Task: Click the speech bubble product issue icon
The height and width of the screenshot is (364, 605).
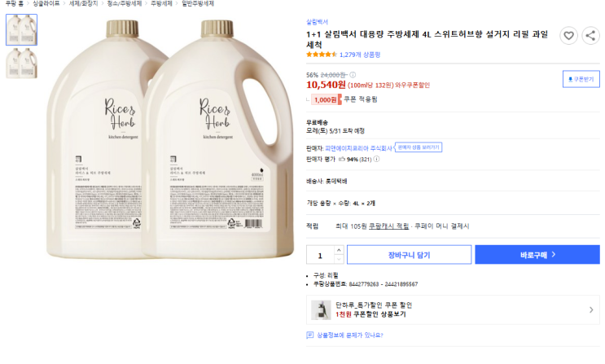Action: (x=309, y=335)
